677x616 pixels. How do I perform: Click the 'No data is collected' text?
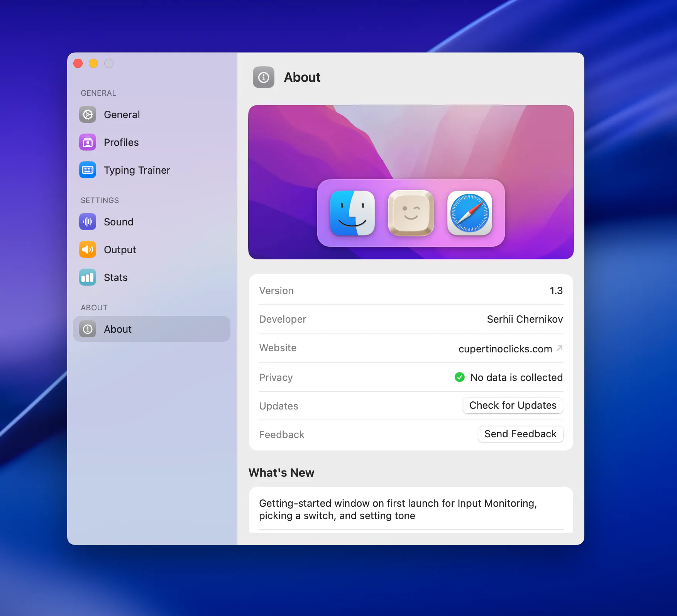[516, 377]
